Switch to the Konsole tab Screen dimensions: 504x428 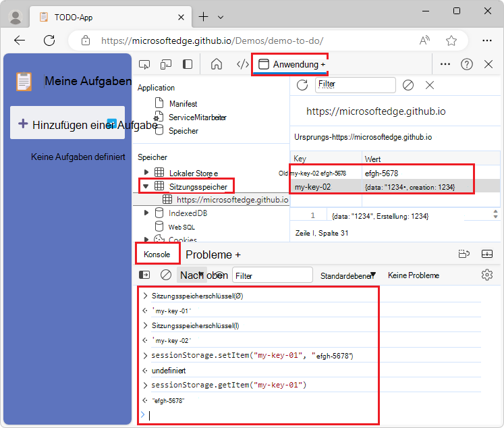[x=157, y=255]
